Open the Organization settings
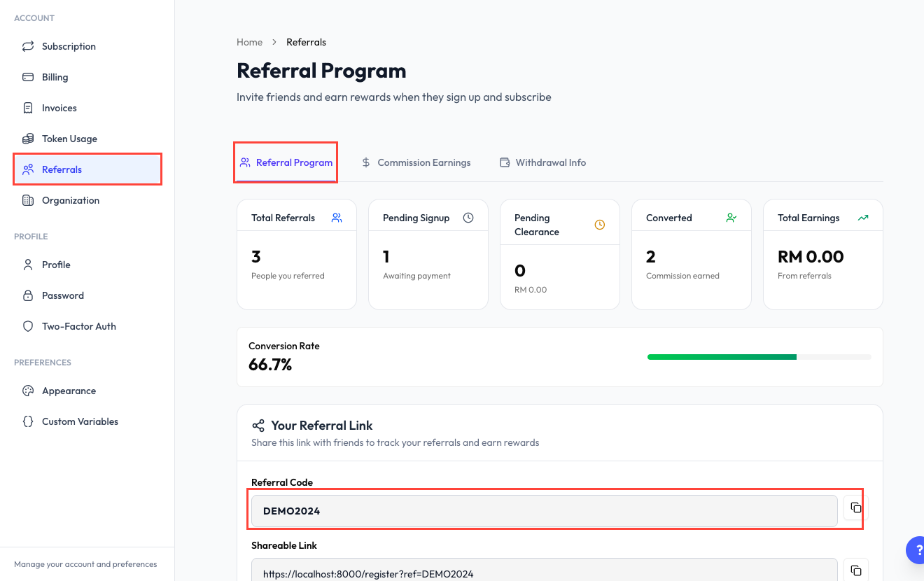This screenshot has width=924, height=581. 87,200
